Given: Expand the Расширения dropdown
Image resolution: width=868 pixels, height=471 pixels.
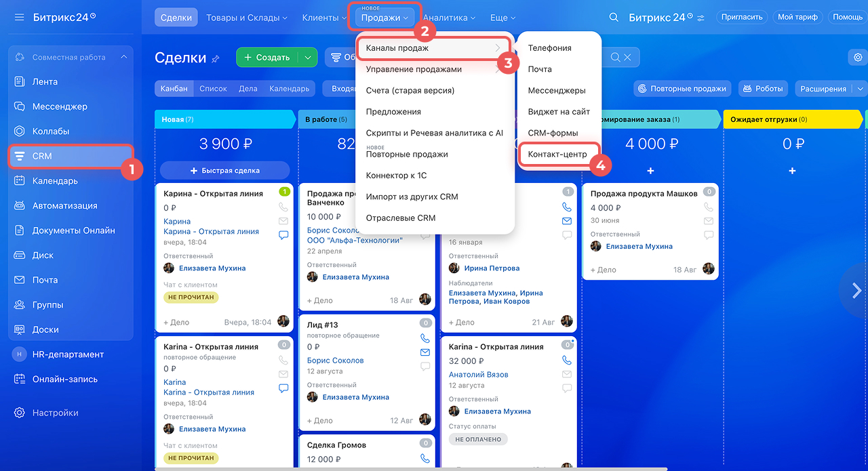Looking at the screenshot, I should point(861,89).
